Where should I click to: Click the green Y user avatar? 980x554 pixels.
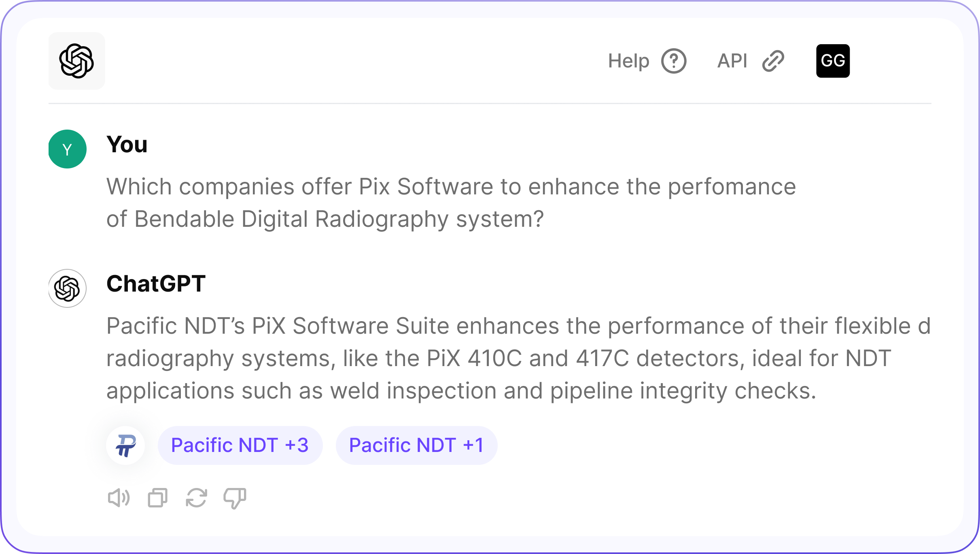tap(68, 149)
